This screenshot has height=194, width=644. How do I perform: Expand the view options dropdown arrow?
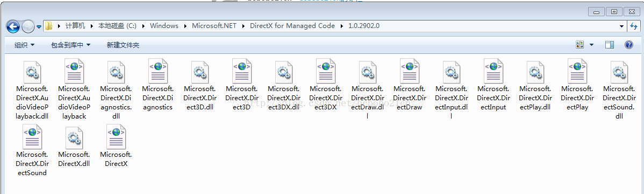[x=591, y=45]
